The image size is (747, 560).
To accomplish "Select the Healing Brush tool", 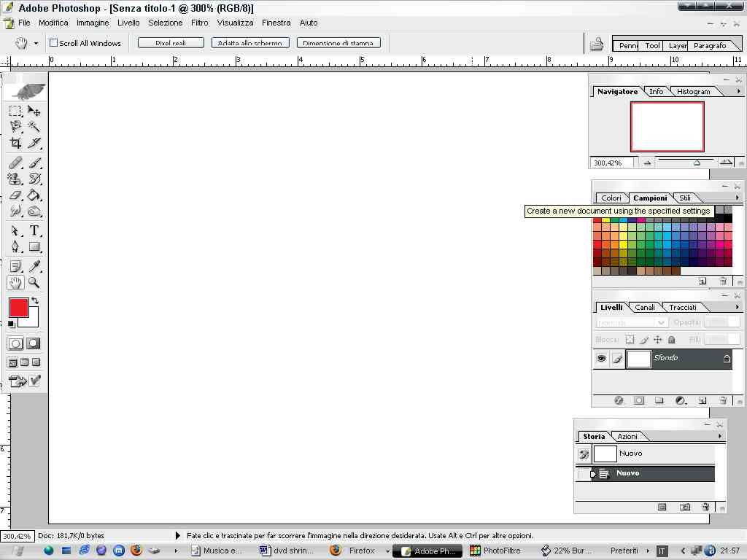I will pos(15,163).
